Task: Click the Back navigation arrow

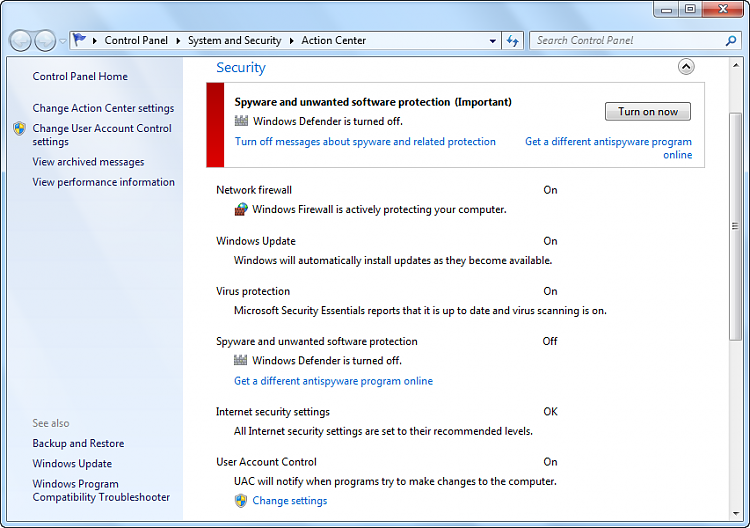Action: [21, 41]
